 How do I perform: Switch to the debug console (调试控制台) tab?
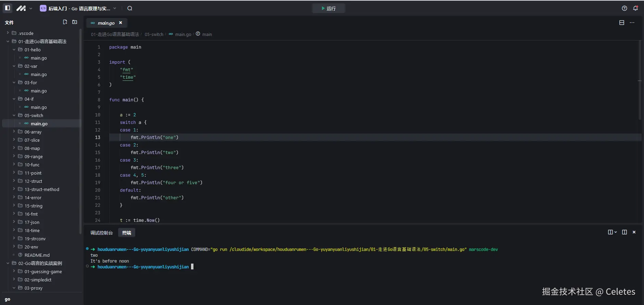tap(101, 233)
